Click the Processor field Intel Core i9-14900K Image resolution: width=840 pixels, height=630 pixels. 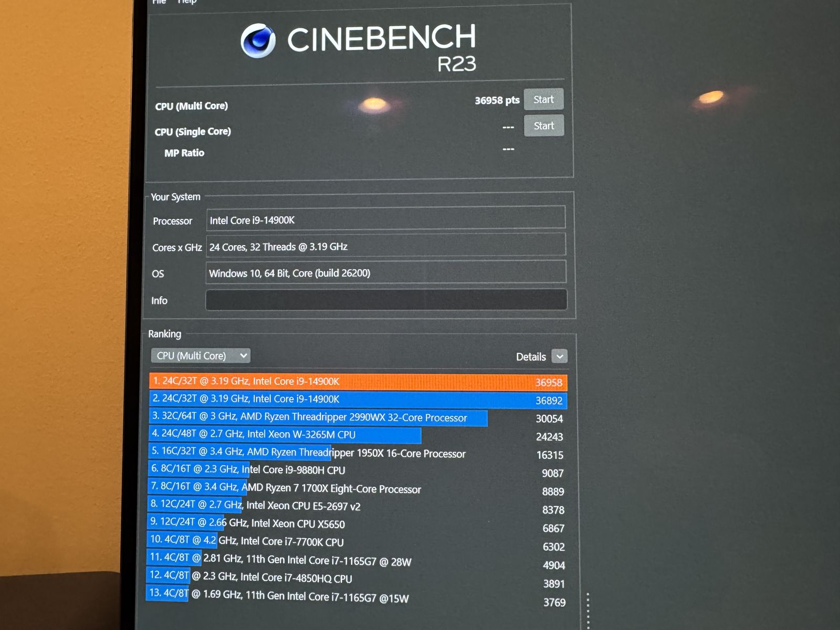click(x=386, y=218)
